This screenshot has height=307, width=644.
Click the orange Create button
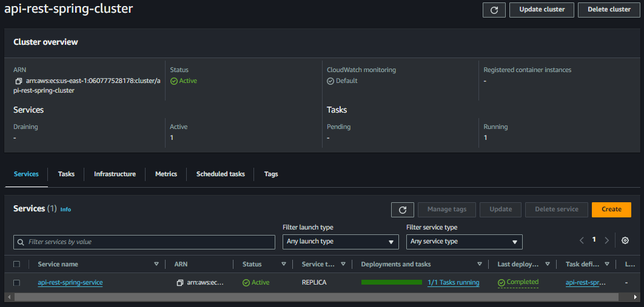(x=611, y=210)
